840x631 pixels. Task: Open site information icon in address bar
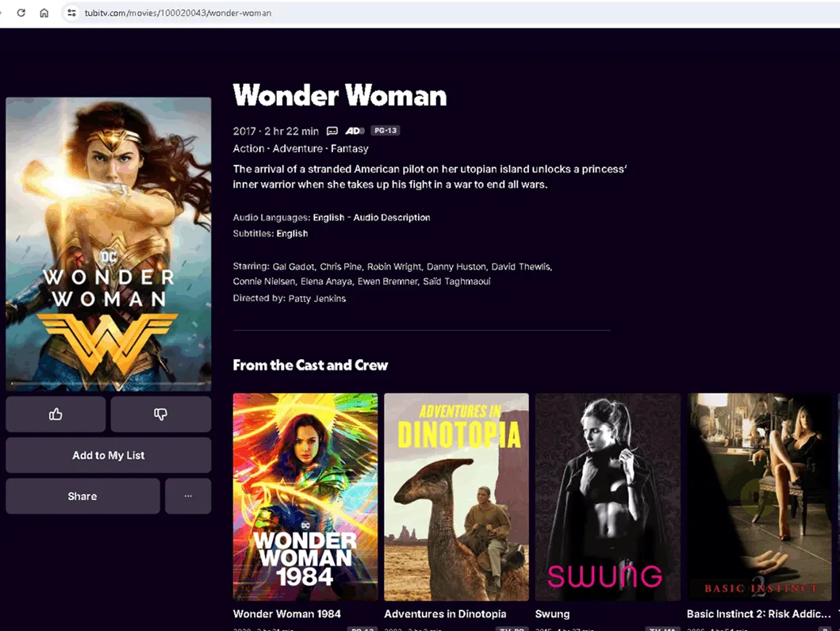coord(71,13)
